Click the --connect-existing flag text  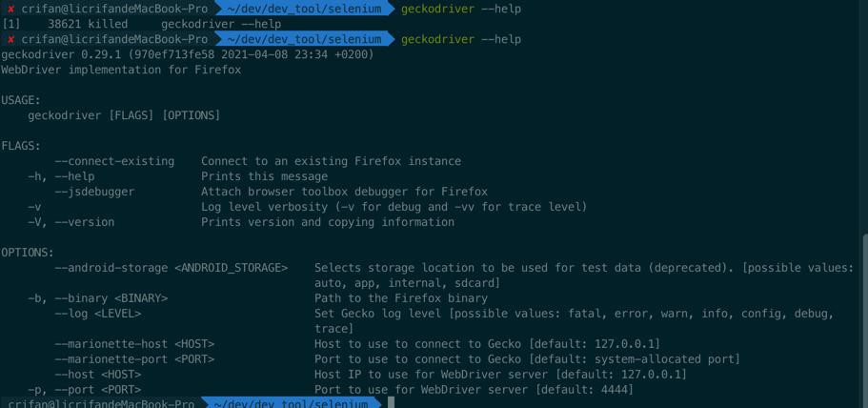pyautogui.click(x=114, y=161)
